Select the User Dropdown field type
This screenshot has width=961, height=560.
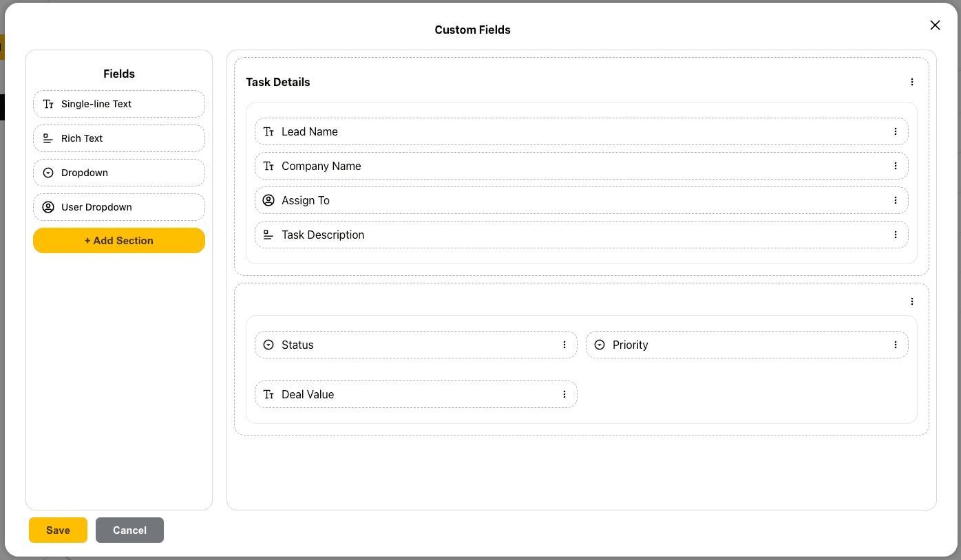click(118, 207)
